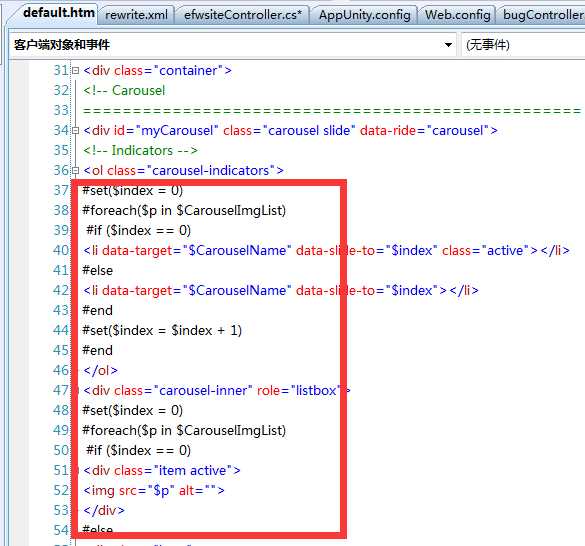Viewport: 585px width, 546px height.
Task: Click '#if ($index == 0)' on line 50
Action: (138, 450)
